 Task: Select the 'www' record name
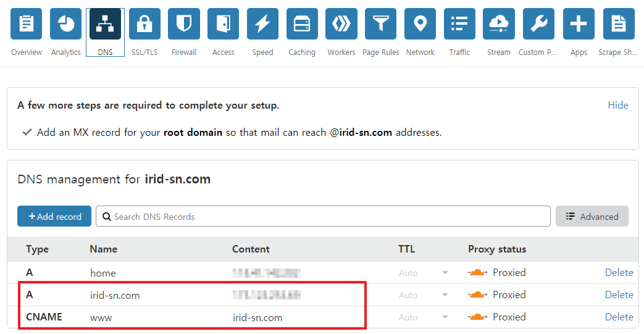point(101,318)
